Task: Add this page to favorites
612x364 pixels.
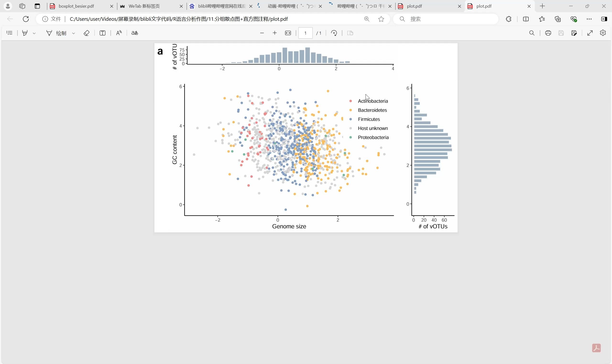Action: click(381, 19)
